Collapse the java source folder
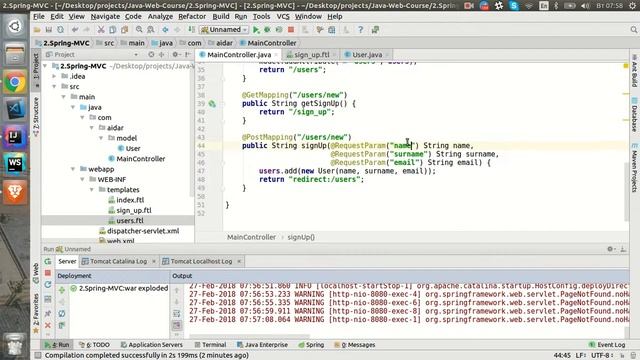Screen dimensions: 640x360 tap(73, 107)
